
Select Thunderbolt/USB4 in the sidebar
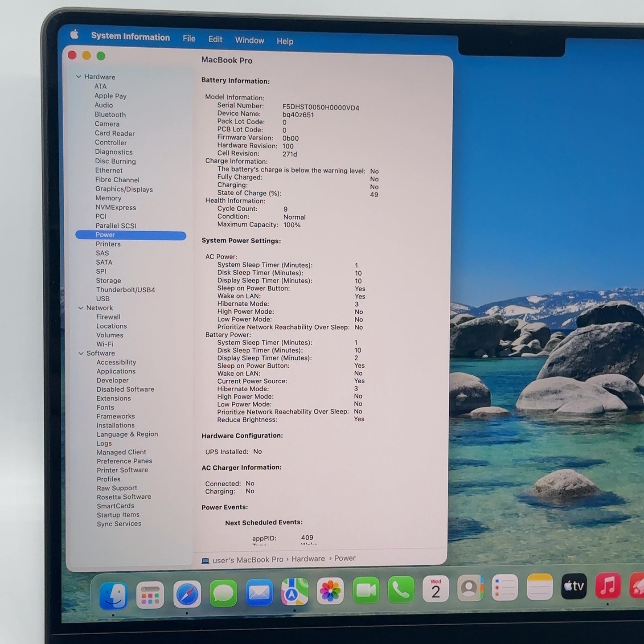[126, 290]
